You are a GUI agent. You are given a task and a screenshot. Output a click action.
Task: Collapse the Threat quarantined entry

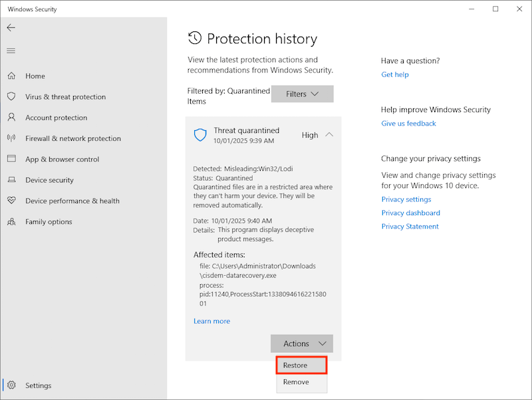pos(327,134)
